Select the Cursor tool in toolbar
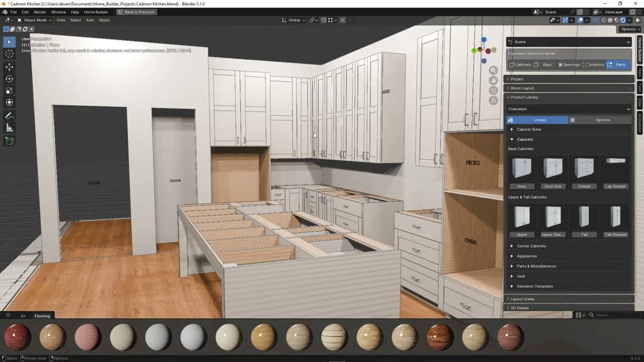 (9, 54)
